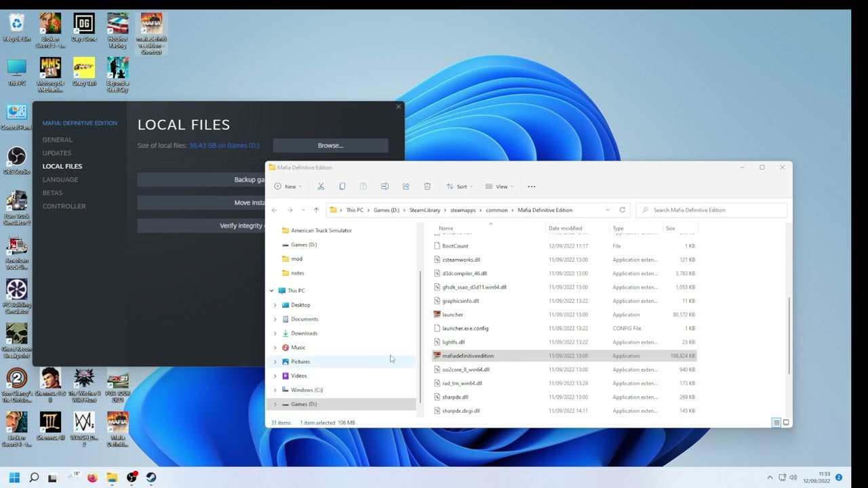Click the Delete trash icon in Explorer toolbar
This screenshot has height=488, width=868.
pyautogui.click(x=427, y=186)
